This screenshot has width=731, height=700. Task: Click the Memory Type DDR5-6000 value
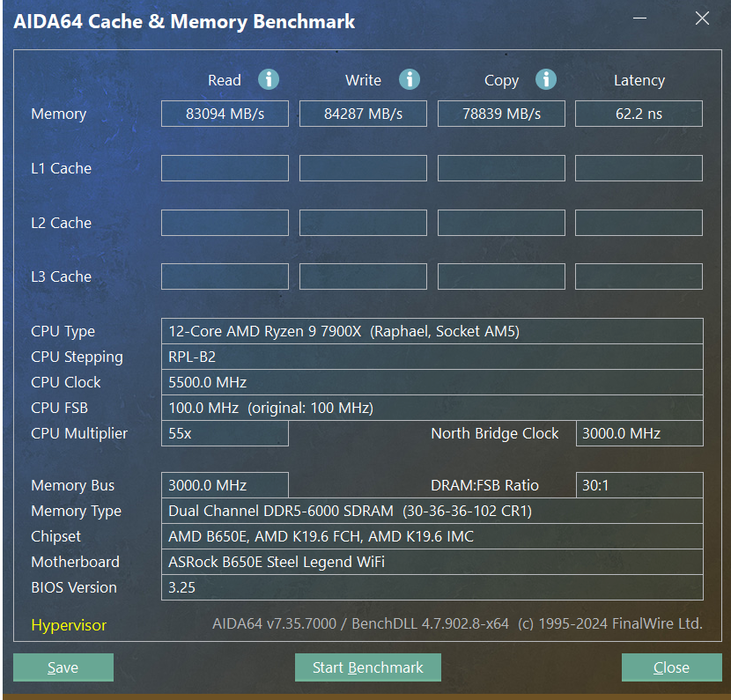[x=432, y=512]
